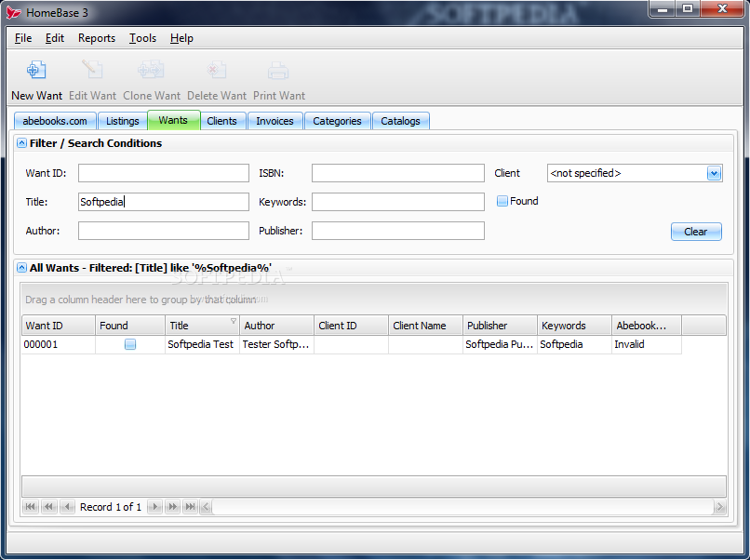Click horizontal scrollbar right arrow
This screenshot has height=560, width=750.
tap(720, 506)
